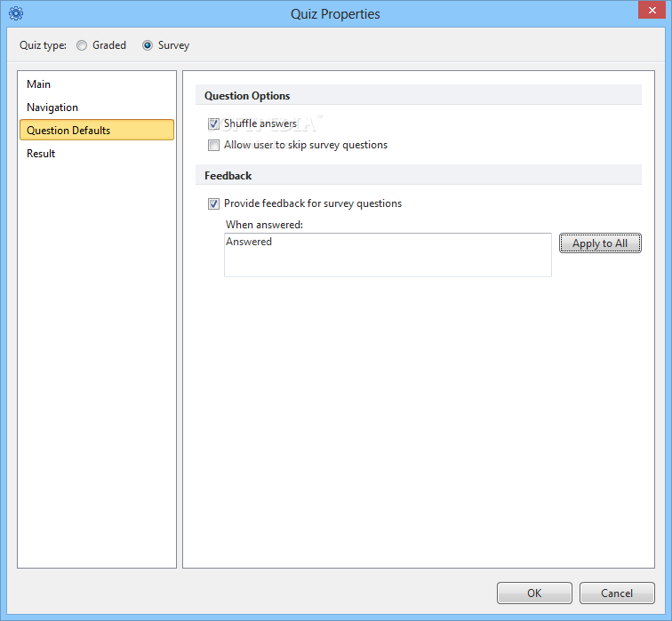Cancel the dialog changes

[616, 593]
